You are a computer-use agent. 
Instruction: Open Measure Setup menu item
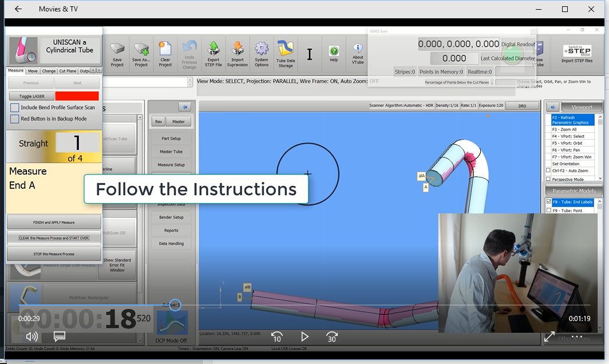coord(171,165)
